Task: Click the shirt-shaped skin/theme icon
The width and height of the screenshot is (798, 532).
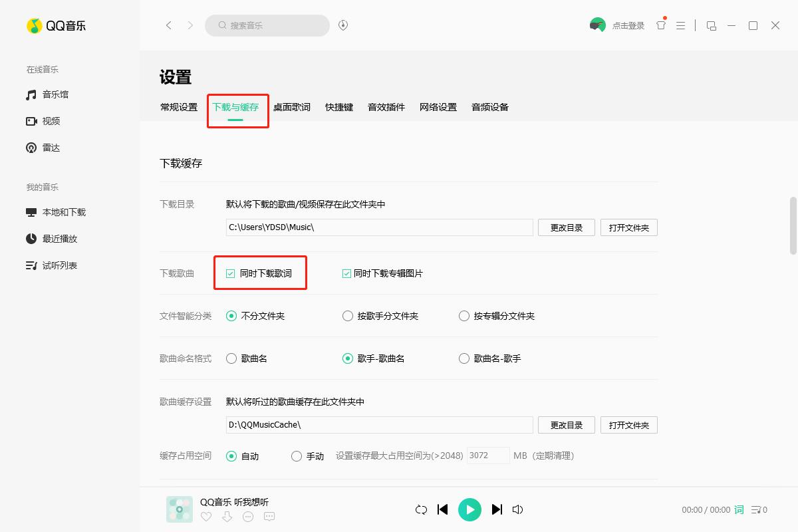Action: [660, 25]
